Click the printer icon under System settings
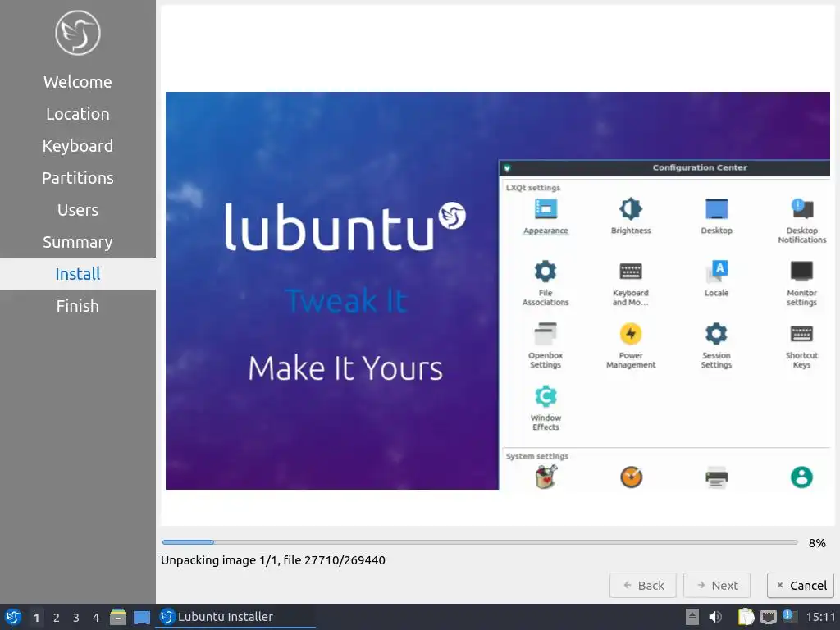The width and height of the screenshot is (840, 630). click(716, 477)
